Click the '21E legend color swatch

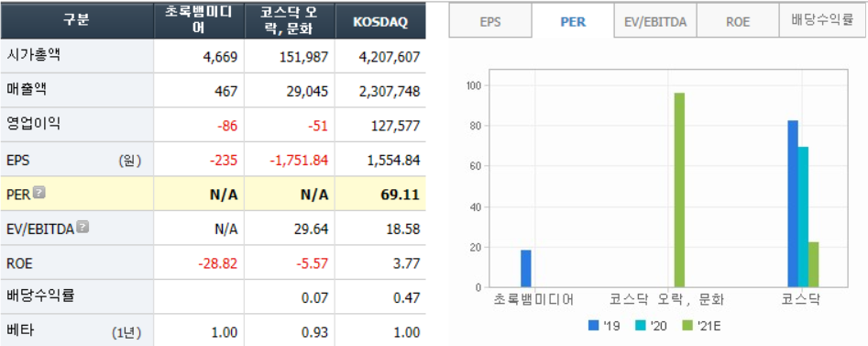(x=687, y=326)
